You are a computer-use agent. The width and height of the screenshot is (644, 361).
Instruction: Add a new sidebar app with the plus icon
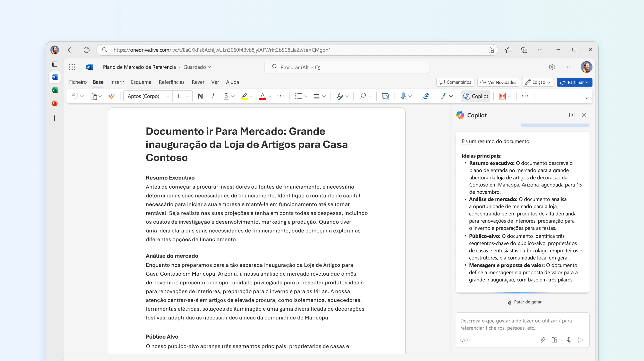tap(55, 118)
